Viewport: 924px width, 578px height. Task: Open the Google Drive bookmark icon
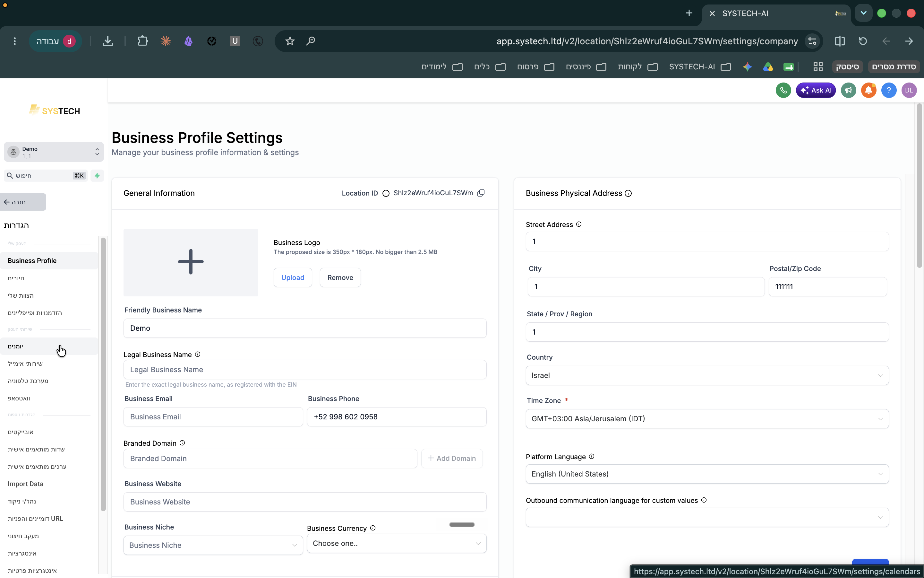pyautogui.click(x=768, y=67)
